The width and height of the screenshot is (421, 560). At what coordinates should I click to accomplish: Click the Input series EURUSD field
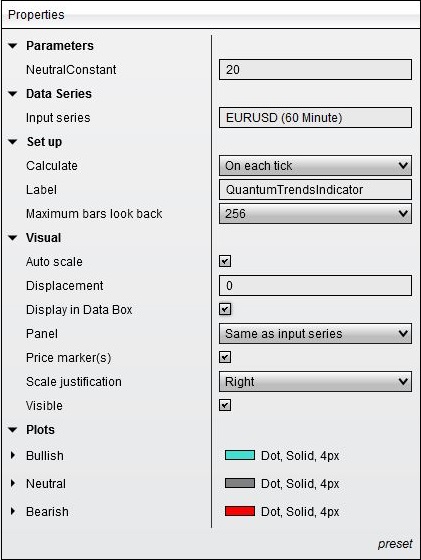(315, 118)
